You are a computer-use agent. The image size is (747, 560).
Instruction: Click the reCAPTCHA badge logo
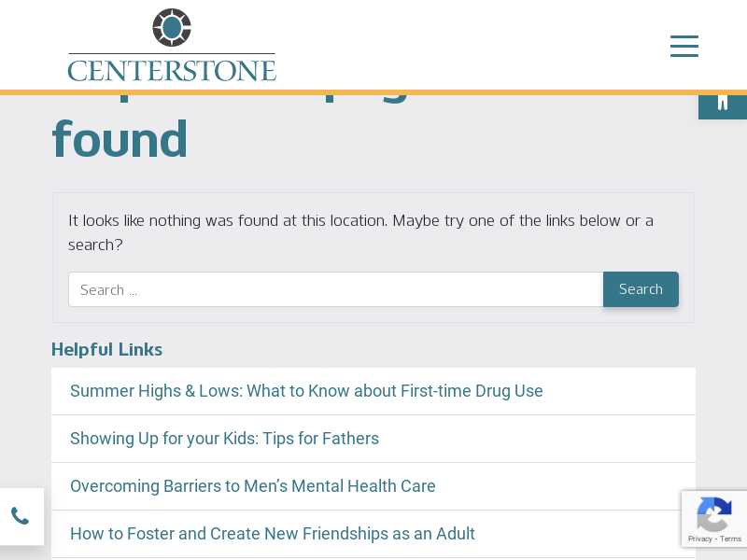pos(713,514)
